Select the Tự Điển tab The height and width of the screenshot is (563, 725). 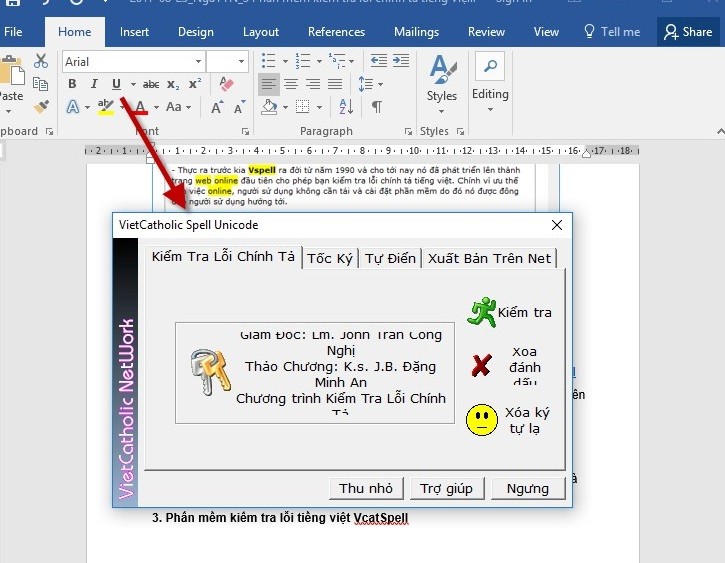tap(390, 258)
